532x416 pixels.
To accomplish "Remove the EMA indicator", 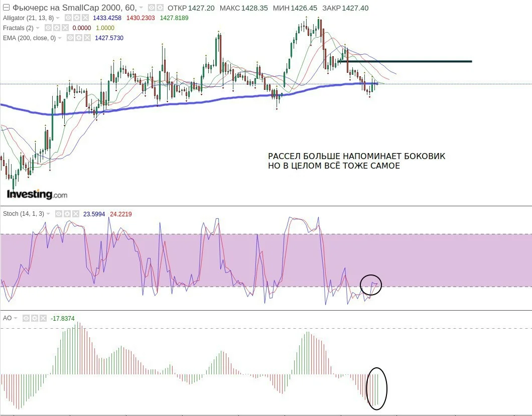I will pos(87,38).
